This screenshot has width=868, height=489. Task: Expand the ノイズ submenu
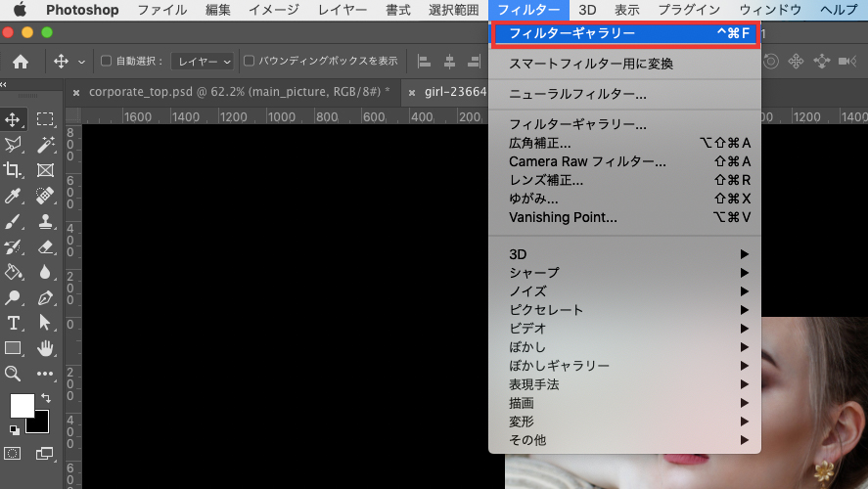pos(624,291)
